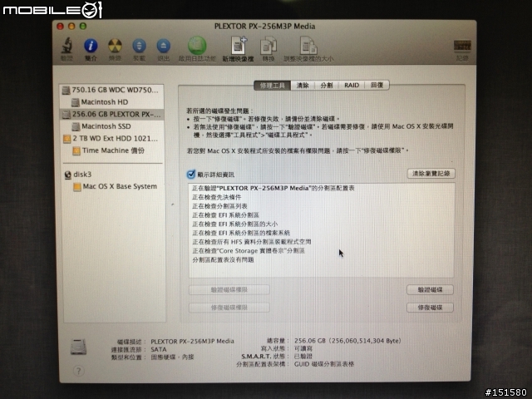Switch to the Restore (回復) tab
The width and height of the screenshot is (532, 399).
pyautogui.click(x=377, y=85)
